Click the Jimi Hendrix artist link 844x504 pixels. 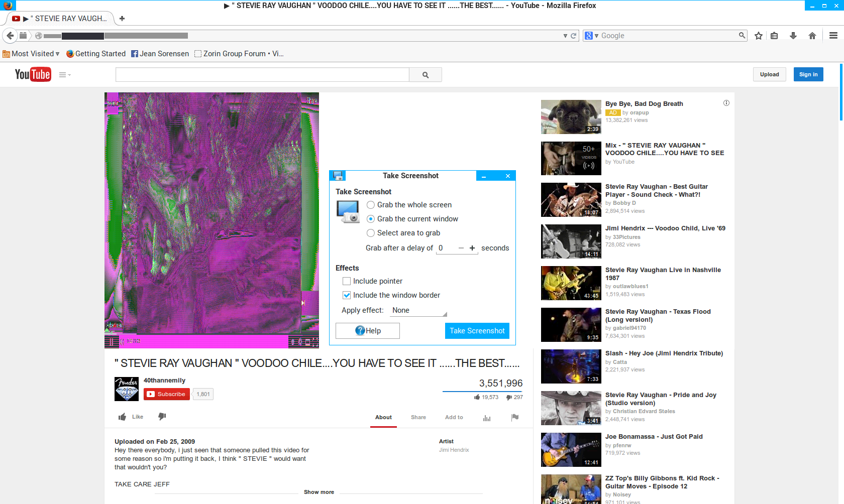454,450
